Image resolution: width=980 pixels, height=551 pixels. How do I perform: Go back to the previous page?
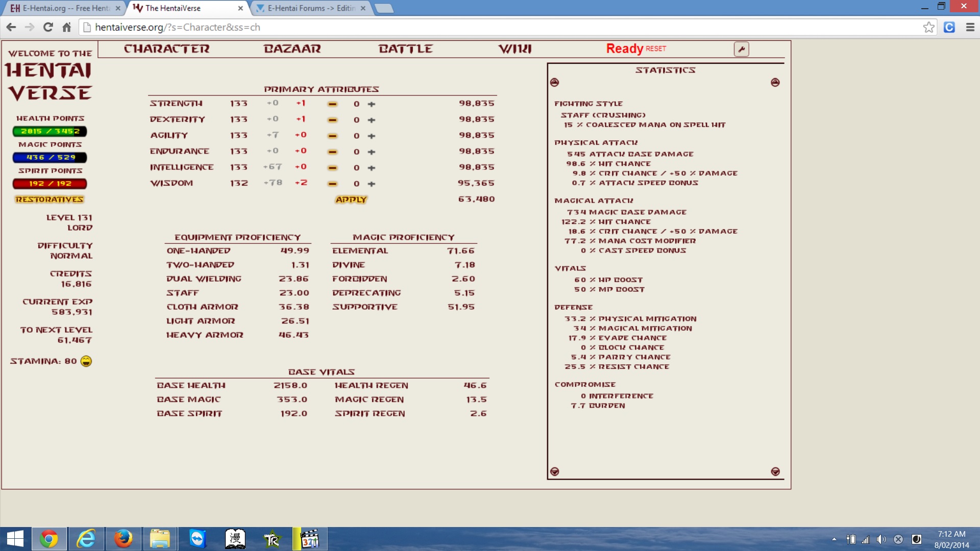(11, 27)
